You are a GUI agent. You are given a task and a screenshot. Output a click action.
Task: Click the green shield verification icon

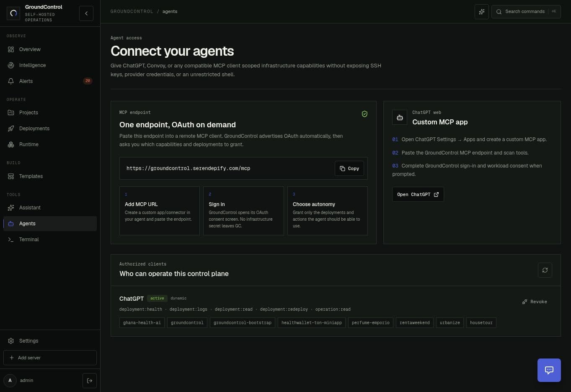click(364, 114)
